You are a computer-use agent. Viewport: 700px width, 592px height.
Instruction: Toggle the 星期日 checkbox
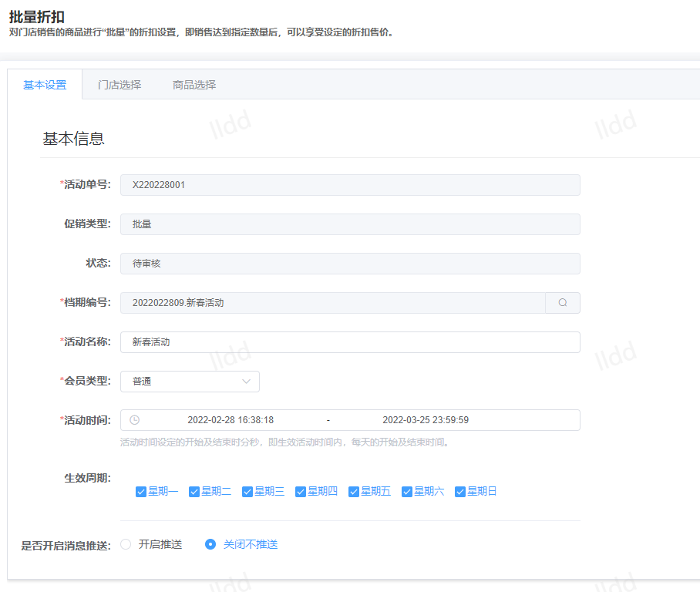pos(460,492)
